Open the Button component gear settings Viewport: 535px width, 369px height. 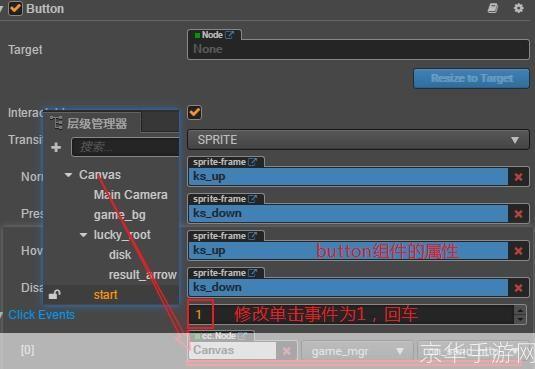[518, 8]
